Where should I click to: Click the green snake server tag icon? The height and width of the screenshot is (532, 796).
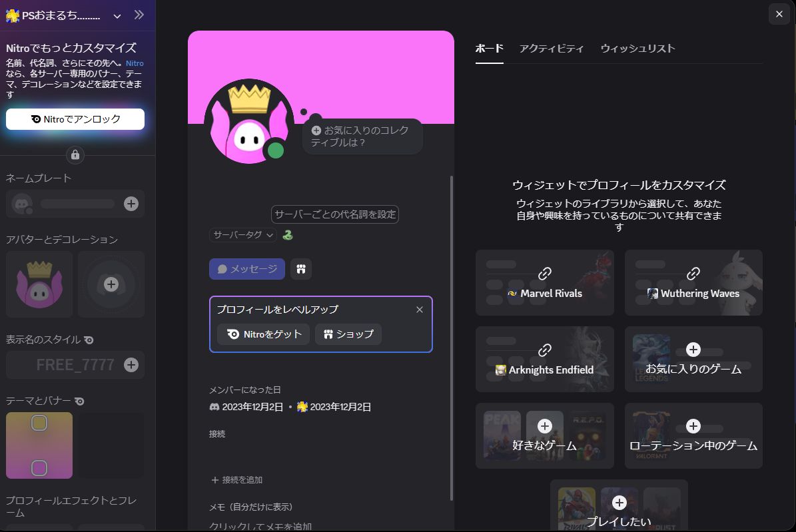288,235
